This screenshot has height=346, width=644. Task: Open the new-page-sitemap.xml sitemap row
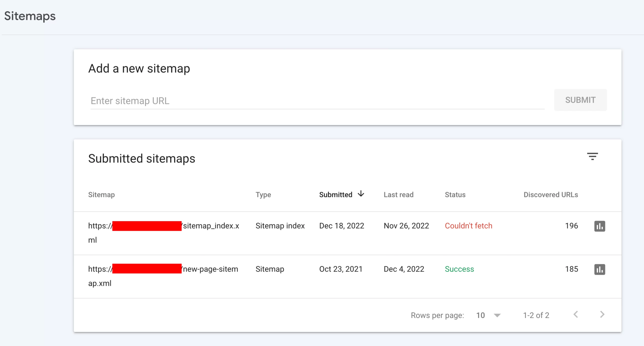coord(210,269)
